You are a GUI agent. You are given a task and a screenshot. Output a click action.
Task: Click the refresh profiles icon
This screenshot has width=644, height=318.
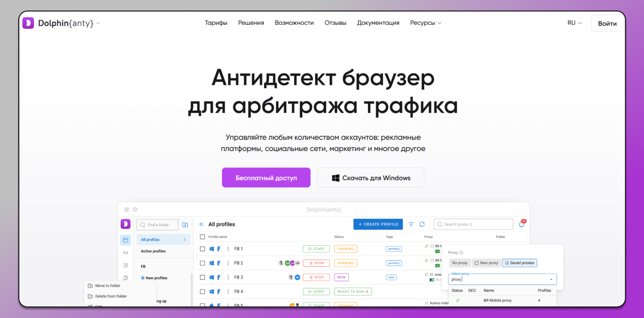pos(422,224)
